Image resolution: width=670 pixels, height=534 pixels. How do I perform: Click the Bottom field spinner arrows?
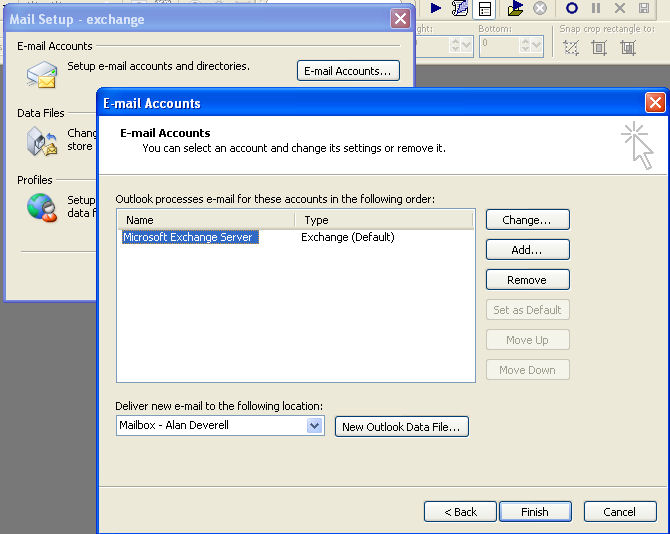[525, 45]
